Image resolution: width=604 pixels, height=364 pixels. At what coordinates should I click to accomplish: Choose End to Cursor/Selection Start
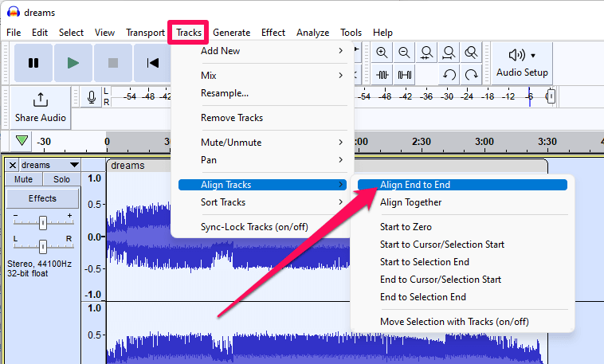[x=462, y=280]
